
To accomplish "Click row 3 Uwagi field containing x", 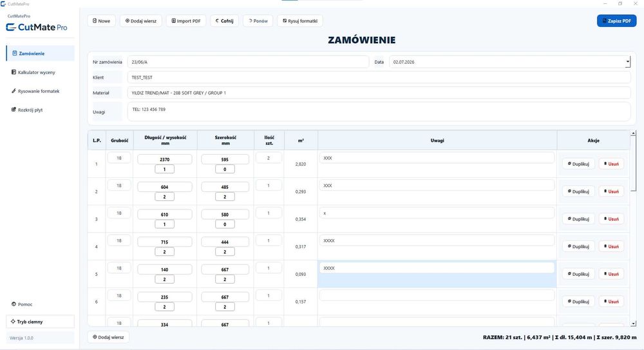I will 437,213.
